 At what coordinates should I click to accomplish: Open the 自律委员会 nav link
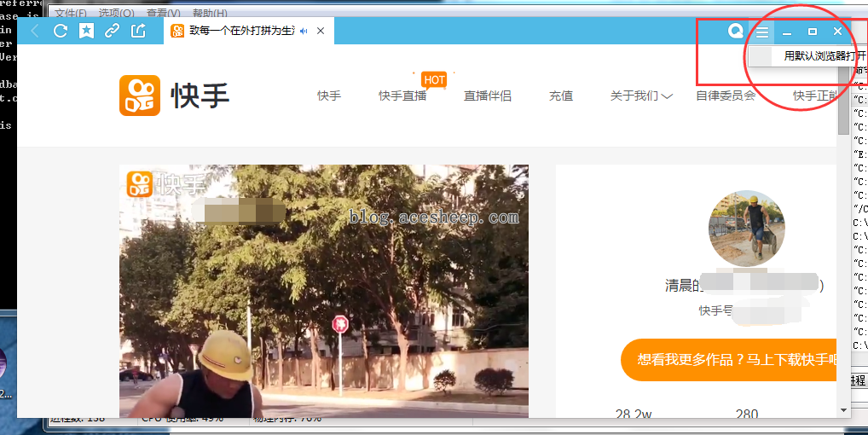[x=726, y=96]
